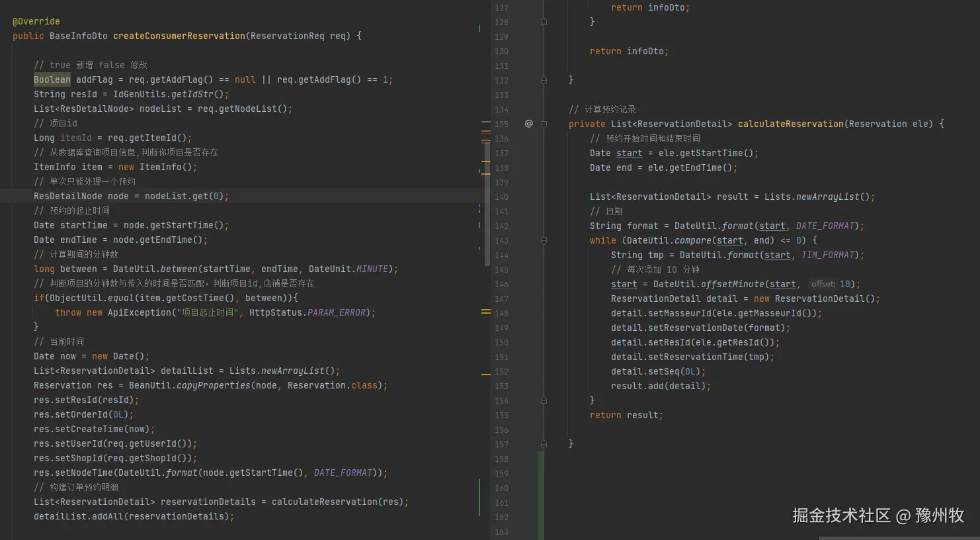Click the fold end marker at line 154

click(x=544, y=400)
